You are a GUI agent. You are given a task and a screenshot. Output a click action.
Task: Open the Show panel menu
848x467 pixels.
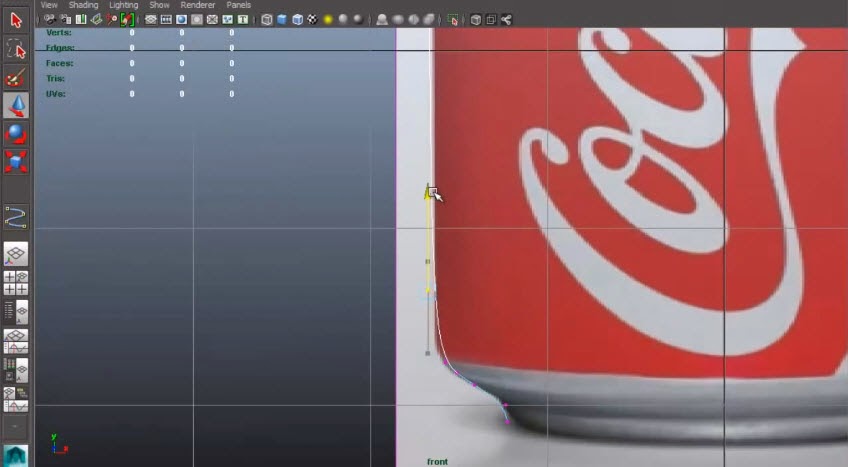tap(160, 5)
